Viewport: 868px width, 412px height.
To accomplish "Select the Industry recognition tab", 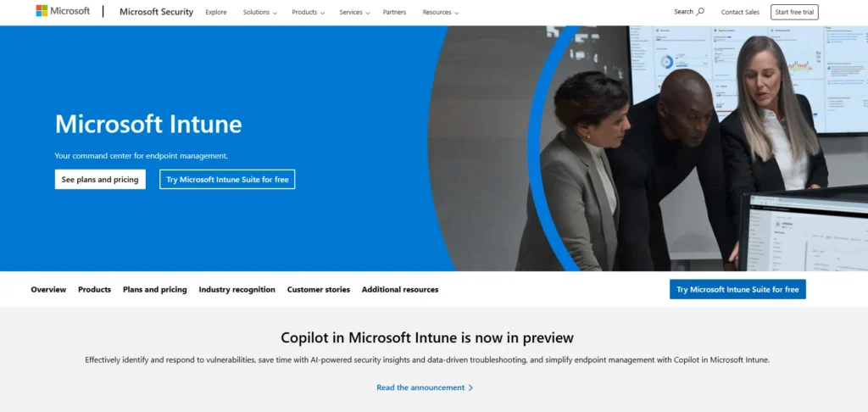I will [x=237, y=289].
